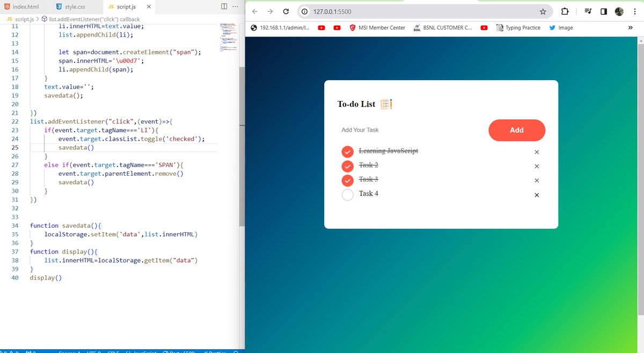Close the script.js tab
The width and height of the screenshot is (644, 353).
148,7
